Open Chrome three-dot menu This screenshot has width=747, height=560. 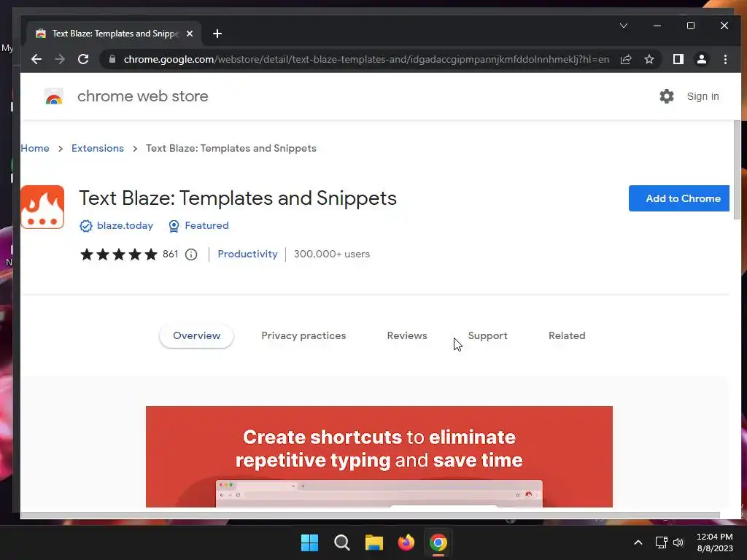pyautogui.click(x=725, y=59)
